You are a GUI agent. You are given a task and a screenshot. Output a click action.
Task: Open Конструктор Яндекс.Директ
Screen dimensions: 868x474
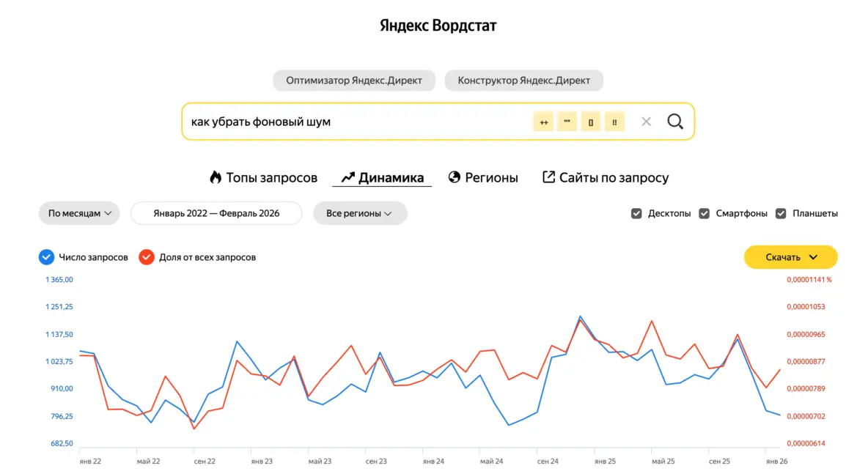(523, 80)
